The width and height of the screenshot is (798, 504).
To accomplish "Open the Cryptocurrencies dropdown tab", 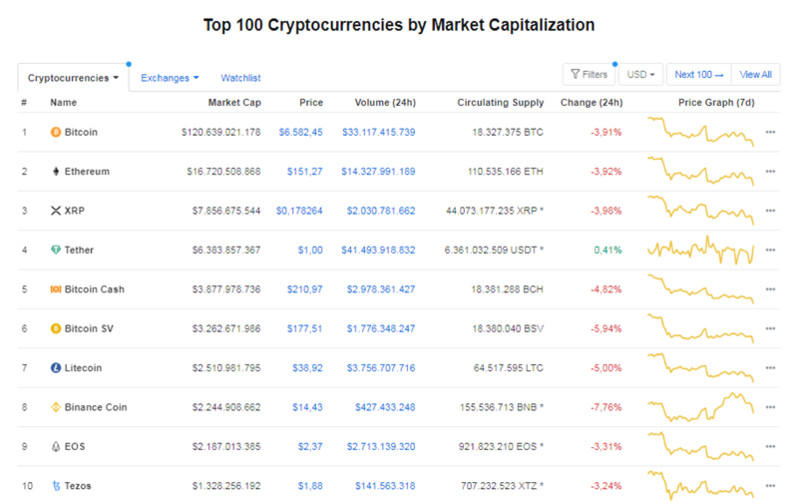I will click(x=73, y=77).
